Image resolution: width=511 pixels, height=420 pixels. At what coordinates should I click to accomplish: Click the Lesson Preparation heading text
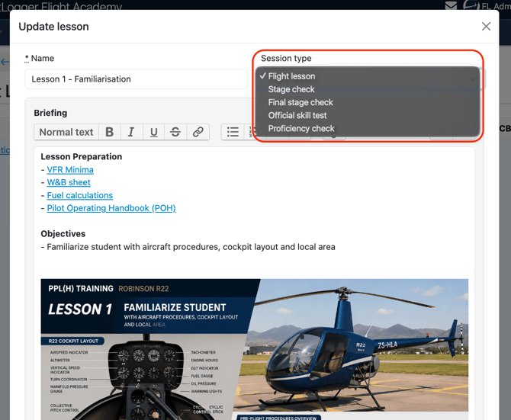click(x=81, y=156)
